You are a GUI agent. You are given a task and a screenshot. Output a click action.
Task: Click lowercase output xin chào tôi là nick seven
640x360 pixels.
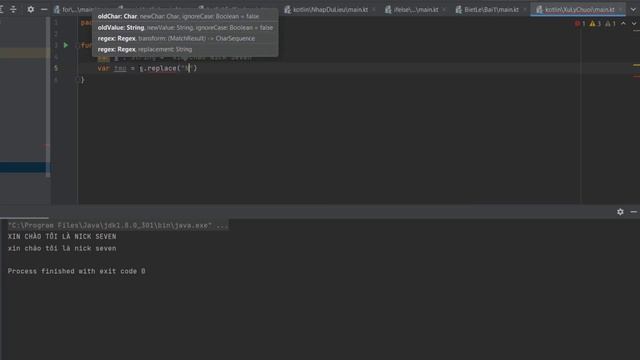62,248
